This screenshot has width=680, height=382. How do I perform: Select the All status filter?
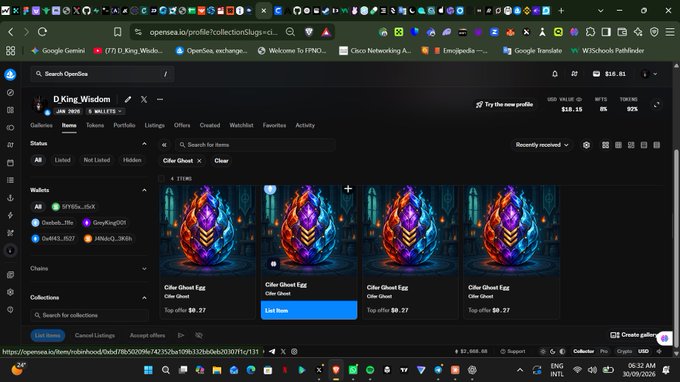[x=38, y=160]
